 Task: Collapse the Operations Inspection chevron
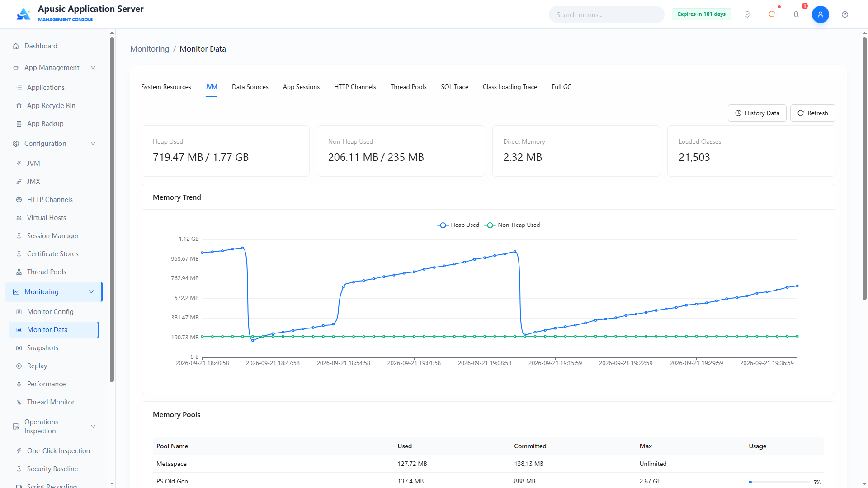[x=93, y=427]
